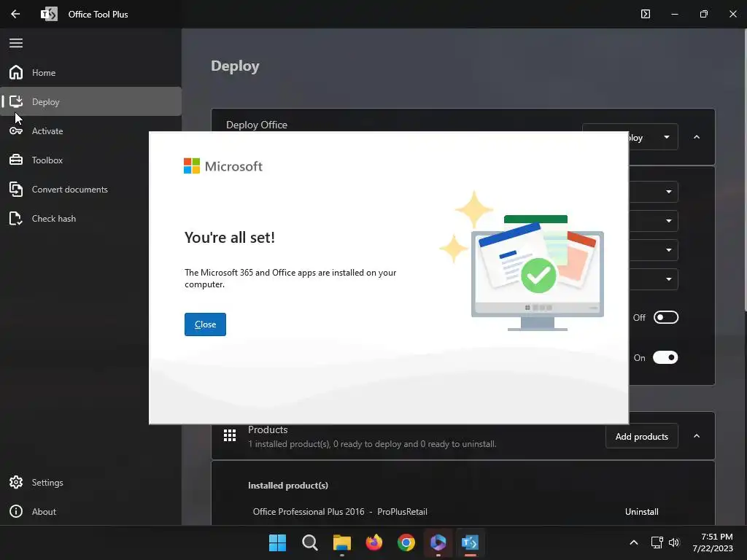Collapse the Deploy Office section chevron
Screen dimensions: 747x560
tap(697, 137)
